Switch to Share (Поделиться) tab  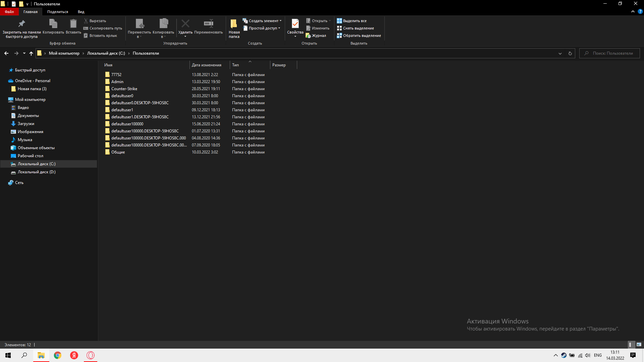tap(58, 12)
